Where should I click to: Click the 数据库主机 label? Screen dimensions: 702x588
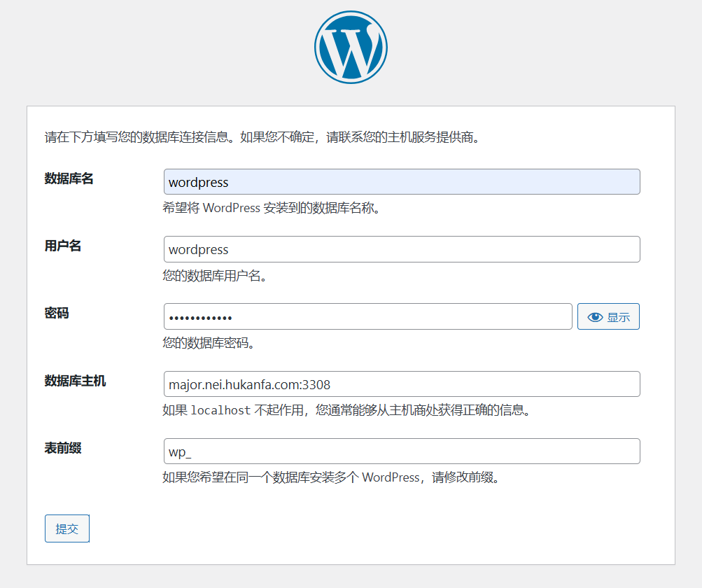(x=75, y=381)
